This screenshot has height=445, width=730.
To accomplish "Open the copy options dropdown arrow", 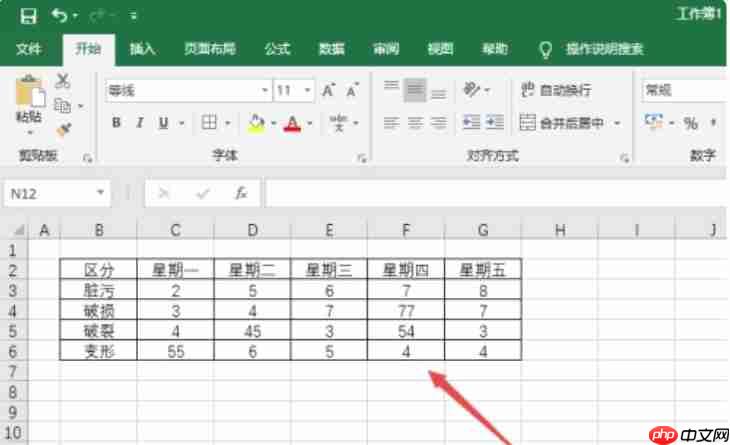I will click(81, 107).
